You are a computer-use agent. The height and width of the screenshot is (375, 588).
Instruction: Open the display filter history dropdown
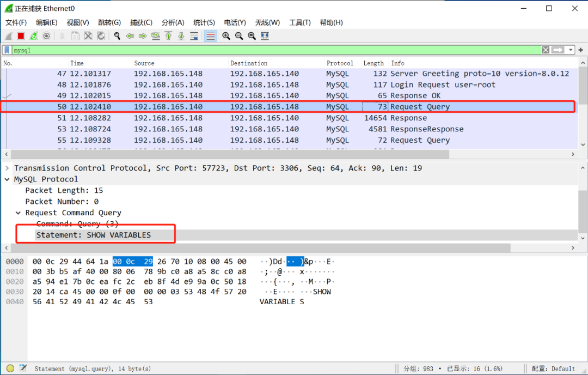pyautogui.click(x=571, y=50)
